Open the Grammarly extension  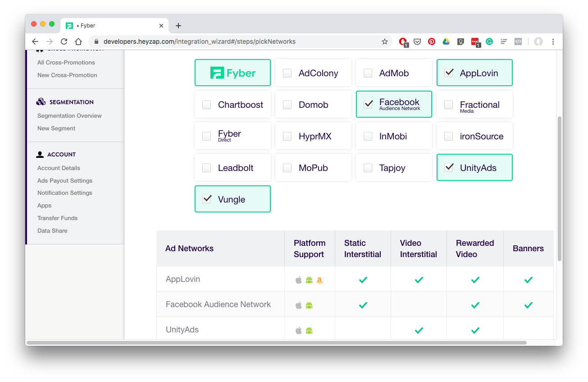tap(489, 41)
